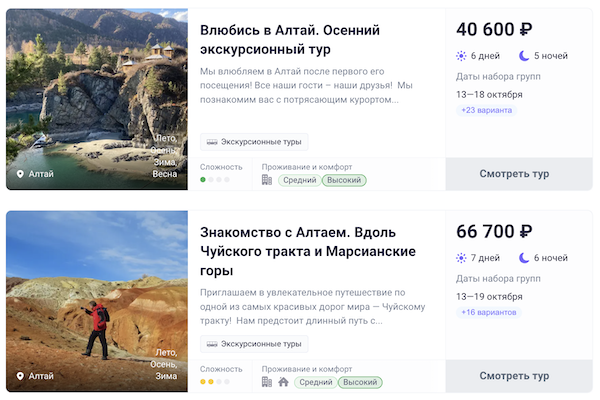Select the Экскурсионные туры tag in the second card

pos(254,344)
